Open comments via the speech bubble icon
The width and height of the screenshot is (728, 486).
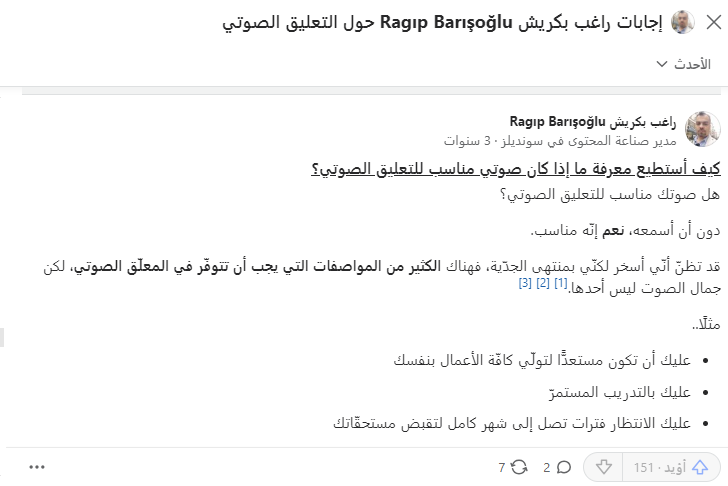click(x=564, y=467)
